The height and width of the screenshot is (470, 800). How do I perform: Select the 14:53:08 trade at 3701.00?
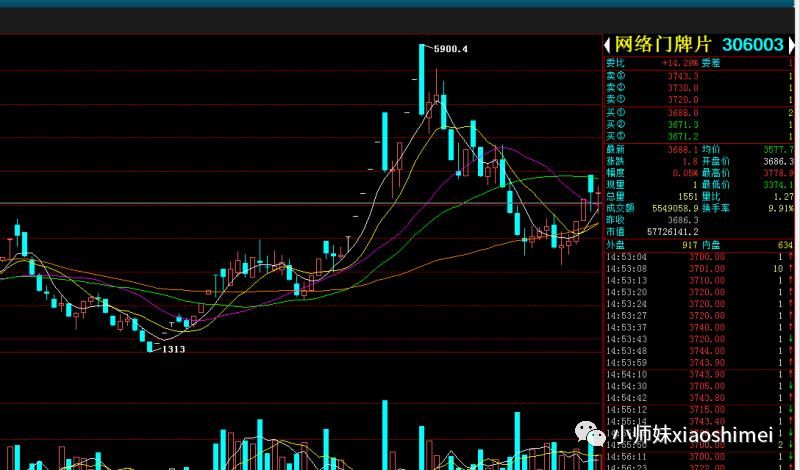tap(707, 269)
